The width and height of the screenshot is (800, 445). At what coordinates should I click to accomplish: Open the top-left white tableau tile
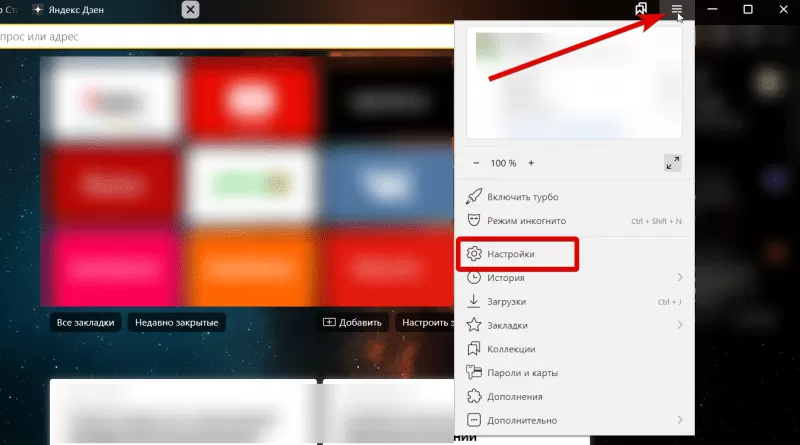click(x=113, y=98)
